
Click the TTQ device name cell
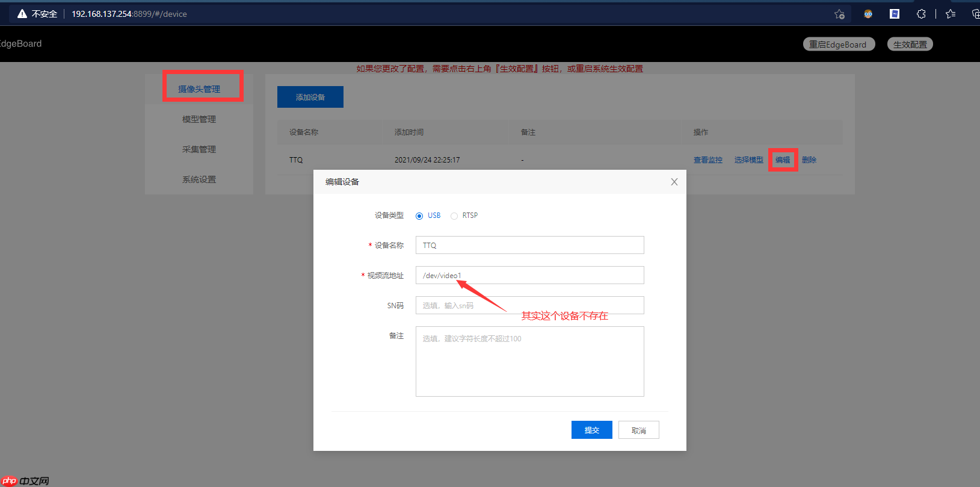pyautogui.click(x=296, y=160)
